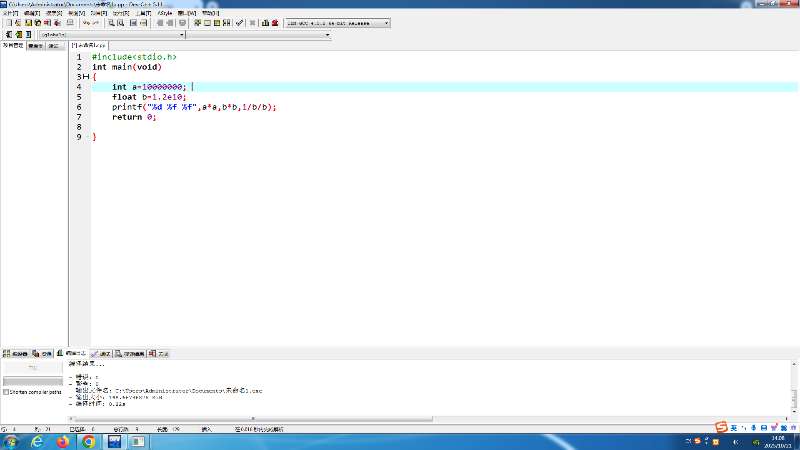Image resolution: width=800 pixels, height=450 pixels.
Task: Click the compile log vertical scrollbar down arrow
Action: 794,410
